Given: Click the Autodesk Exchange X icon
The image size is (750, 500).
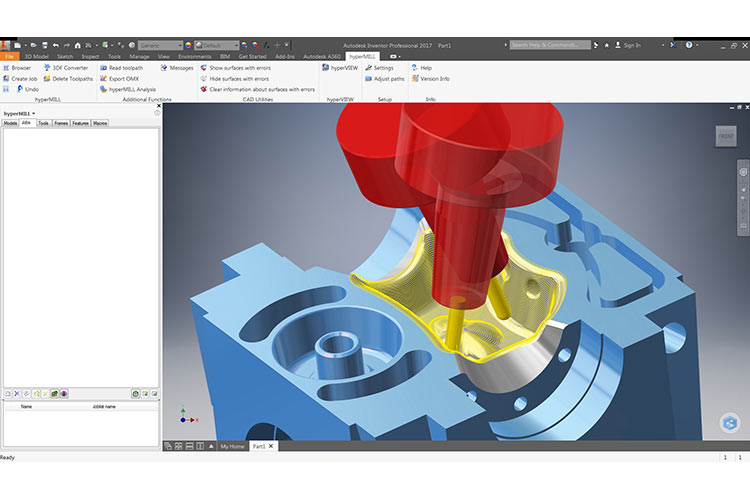Looking at the screenshot, I should tap(673, 45).
